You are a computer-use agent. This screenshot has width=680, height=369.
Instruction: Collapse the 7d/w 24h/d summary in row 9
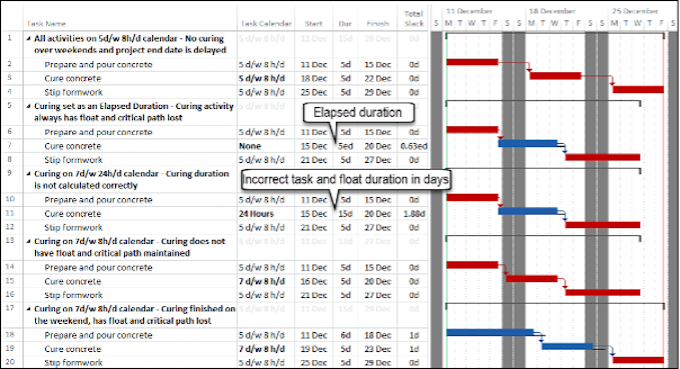click(x=29, y=174)
